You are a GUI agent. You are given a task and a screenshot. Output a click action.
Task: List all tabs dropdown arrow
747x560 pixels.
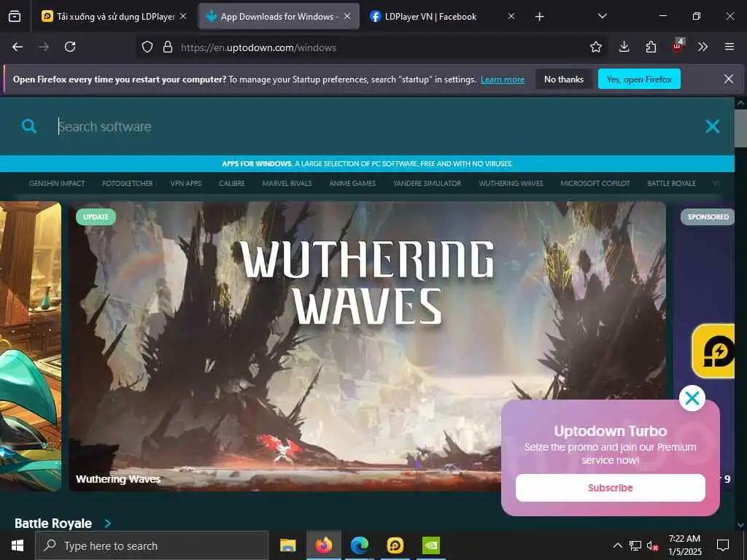click(602, 16)
